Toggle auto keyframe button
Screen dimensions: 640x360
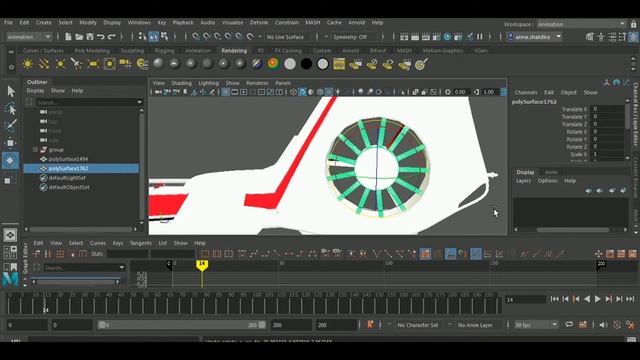tap(617, 325)
